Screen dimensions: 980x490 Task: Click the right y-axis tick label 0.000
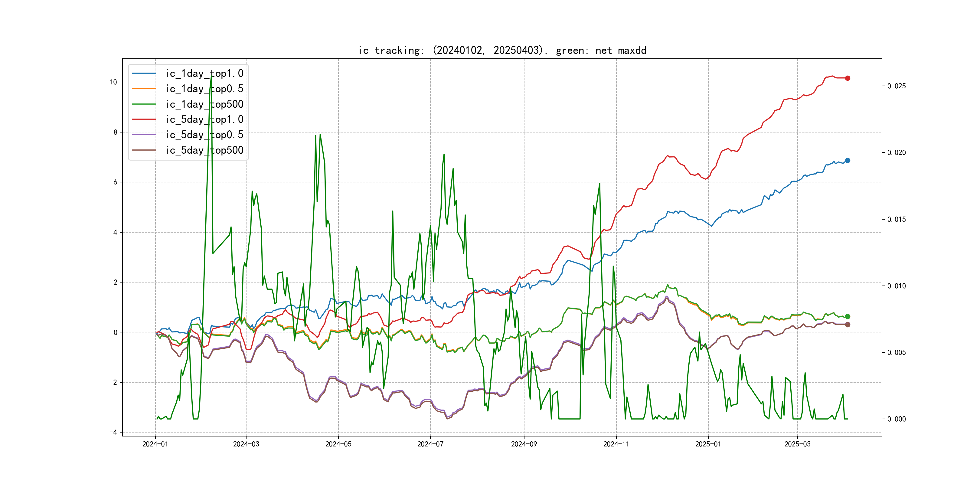[x=896, y=419]
